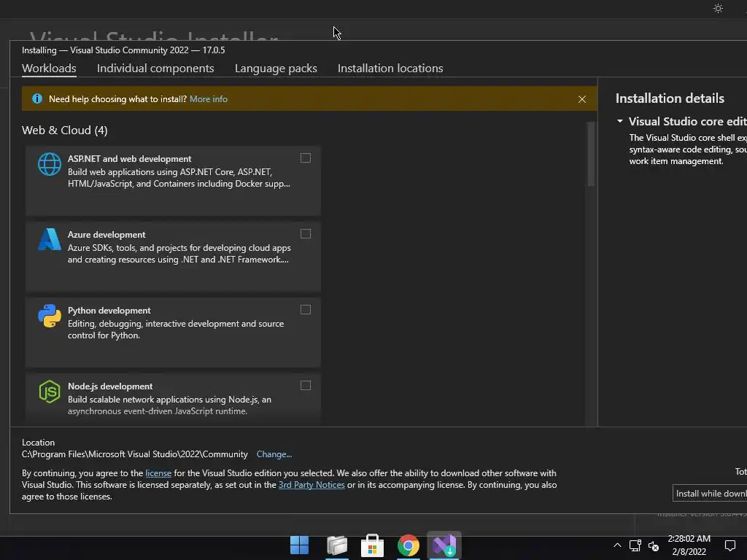Click the ASP.NET globe icon

pos(50,164)
